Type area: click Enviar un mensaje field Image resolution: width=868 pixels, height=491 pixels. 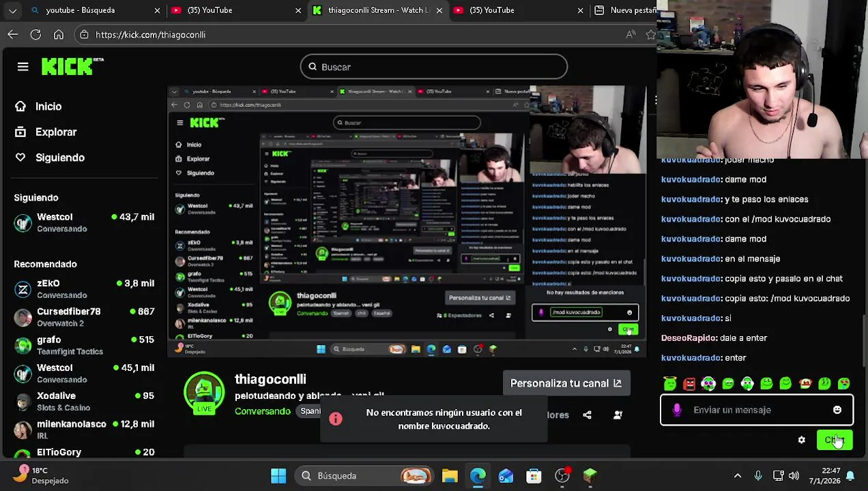click(756, 410)
